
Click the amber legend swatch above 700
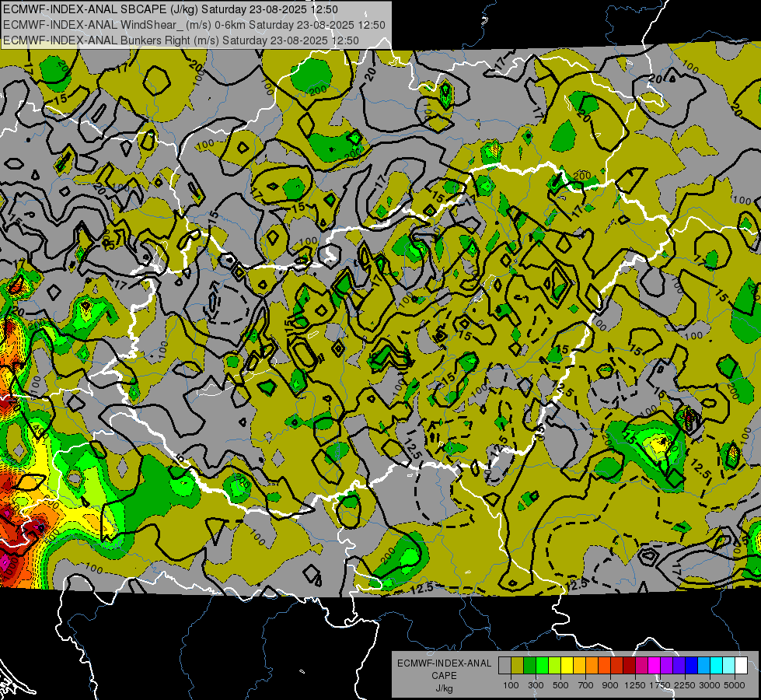(x=579, y=666)
